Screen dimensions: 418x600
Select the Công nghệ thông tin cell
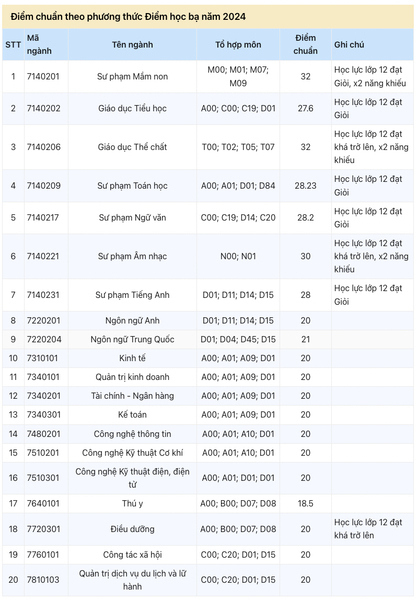132,434
